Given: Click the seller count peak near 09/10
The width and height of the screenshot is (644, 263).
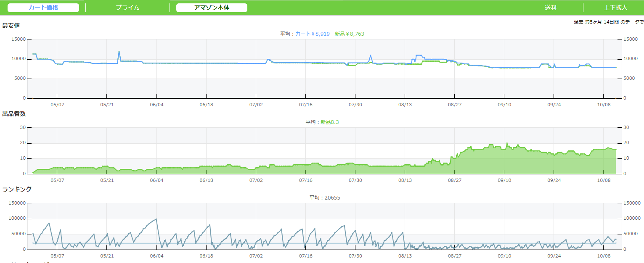Looking at the screenshot, I should (507, 143).
